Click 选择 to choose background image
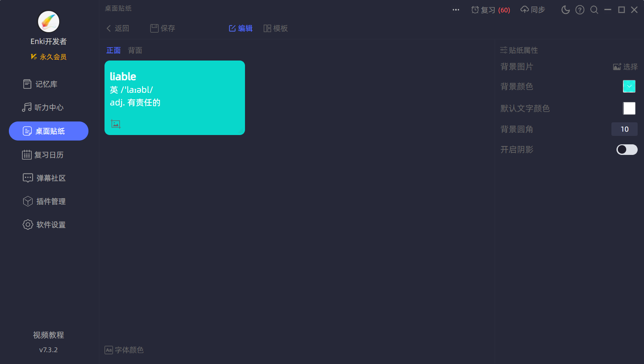The image size is (644, 364). pos(625,67)
